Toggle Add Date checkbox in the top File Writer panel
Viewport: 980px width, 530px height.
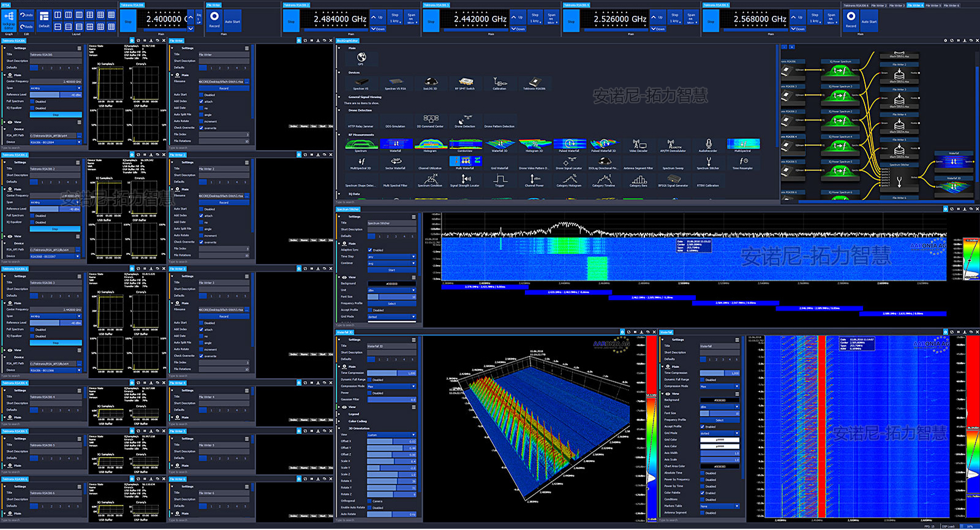[x=202, y=108]
